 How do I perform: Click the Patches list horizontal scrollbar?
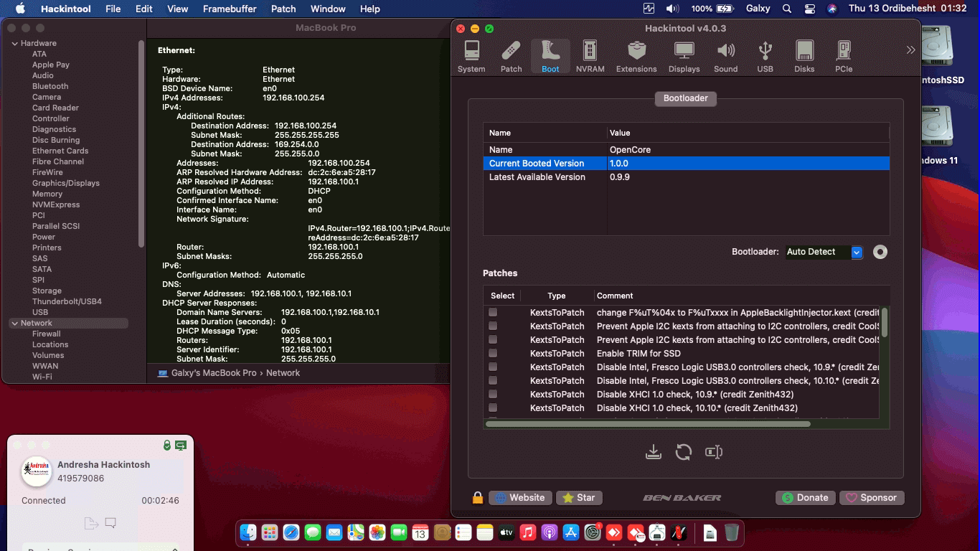click(x=648, y=424)
